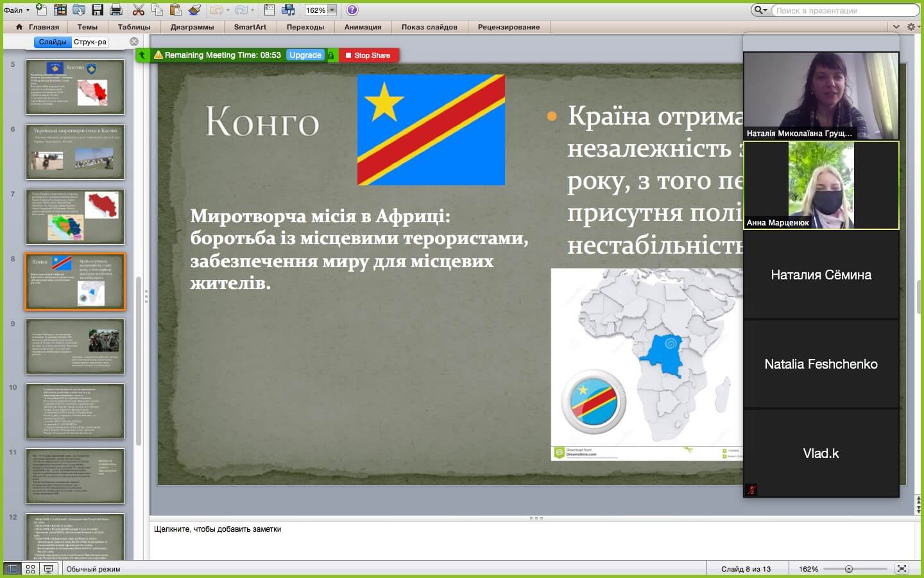Expand ribbon with the chevron arrow
This screenshot has width=924, height=578.
896,27
